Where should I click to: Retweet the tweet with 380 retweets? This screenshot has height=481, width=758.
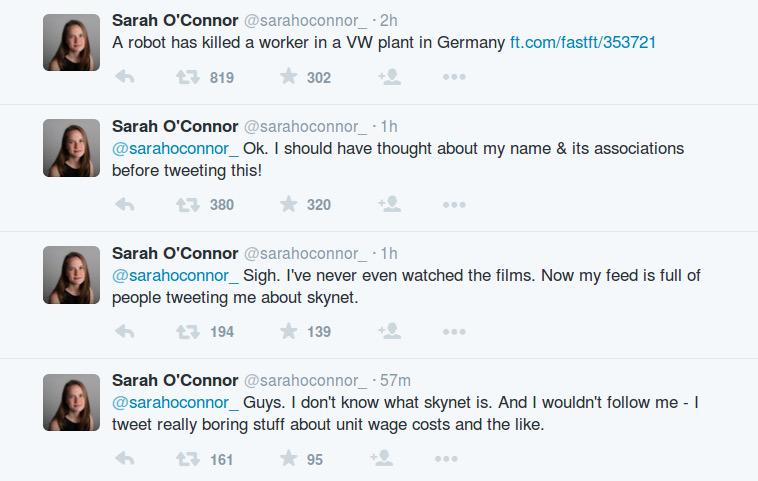pos(187,204)
